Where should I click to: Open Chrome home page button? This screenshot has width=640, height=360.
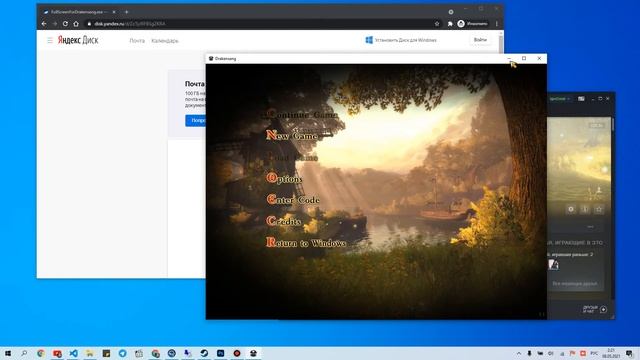point(76,24)
